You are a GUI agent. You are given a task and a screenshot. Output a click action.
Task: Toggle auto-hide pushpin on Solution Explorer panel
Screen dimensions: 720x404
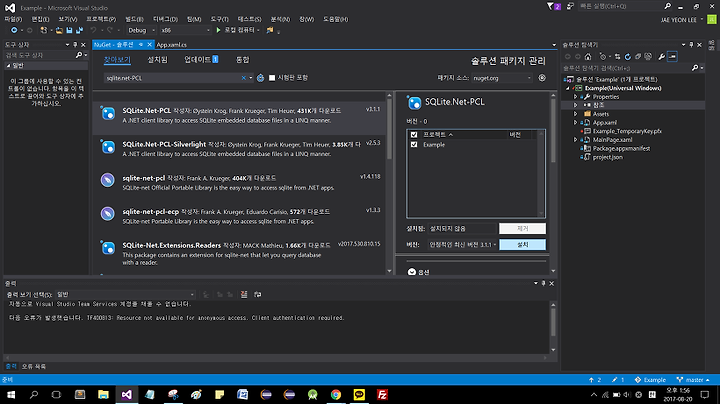coord(691,45)
